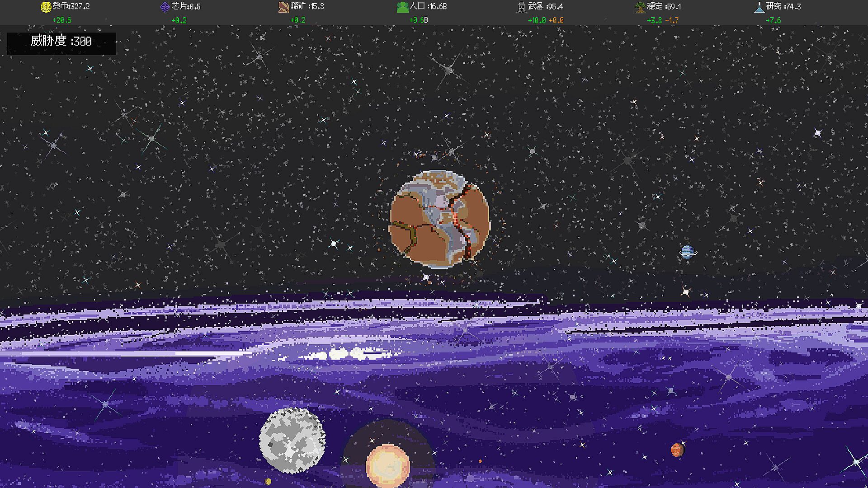
Task: Click the stability tree icon
Action: [640, 7]
